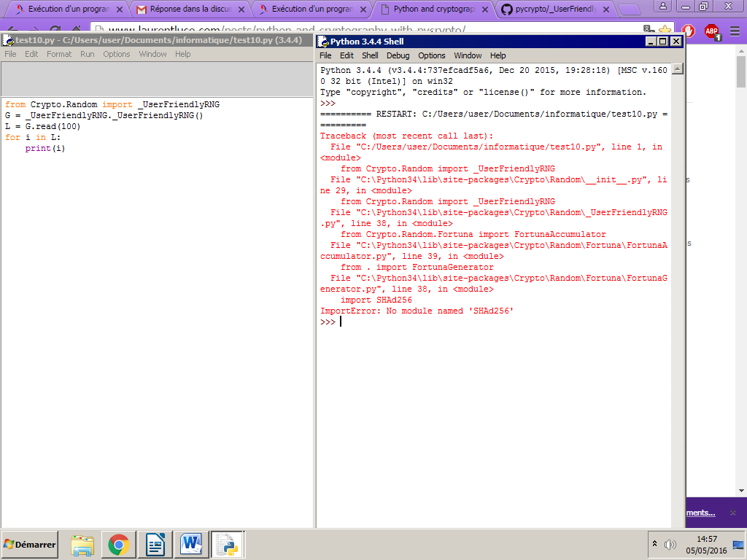Open Options menu in Python Shell
747x560 pixels.
point(432,55)
